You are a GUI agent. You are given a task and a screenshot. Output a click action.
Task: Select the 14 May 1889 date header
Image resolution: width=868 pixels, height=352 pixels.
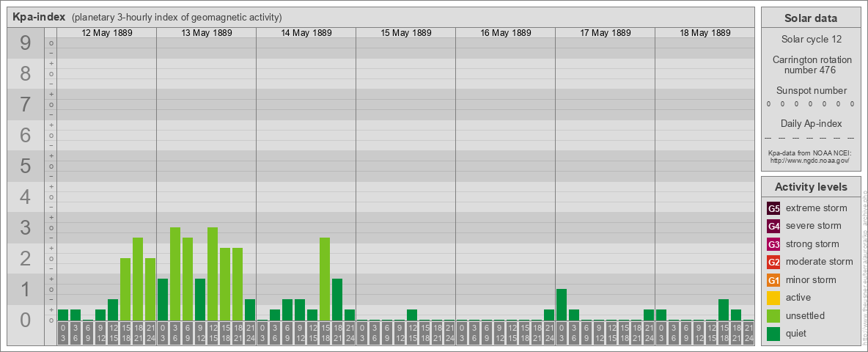point(306,33)
